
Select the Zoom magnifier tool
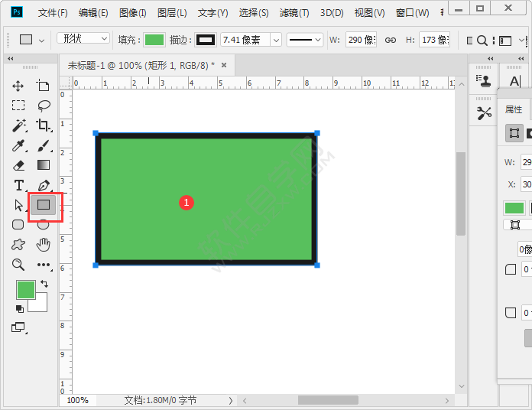18,265
